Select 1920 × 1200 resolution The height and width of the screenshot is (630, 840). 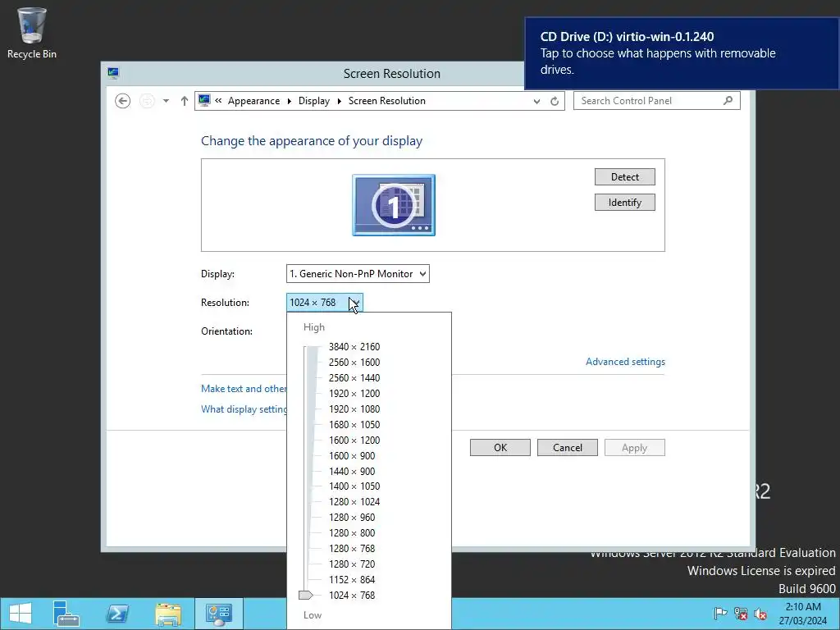[354, 393]
